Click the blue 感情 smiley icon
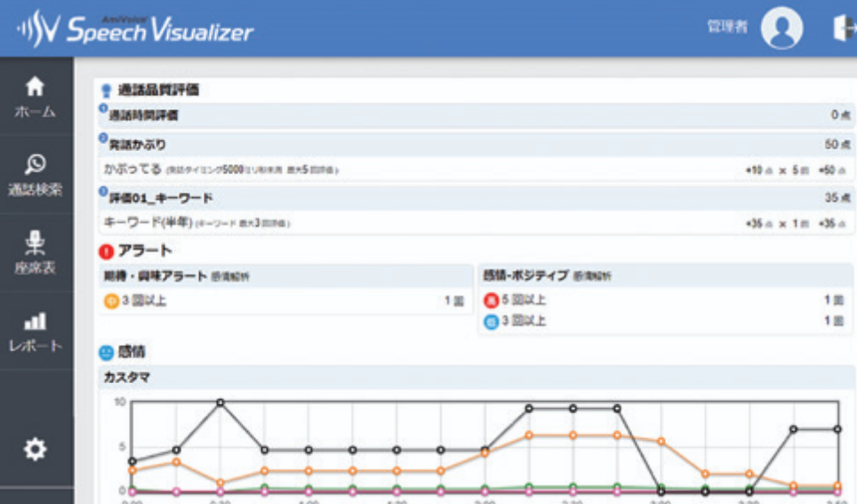Screen dimensions: 857x504 point(107,353)
